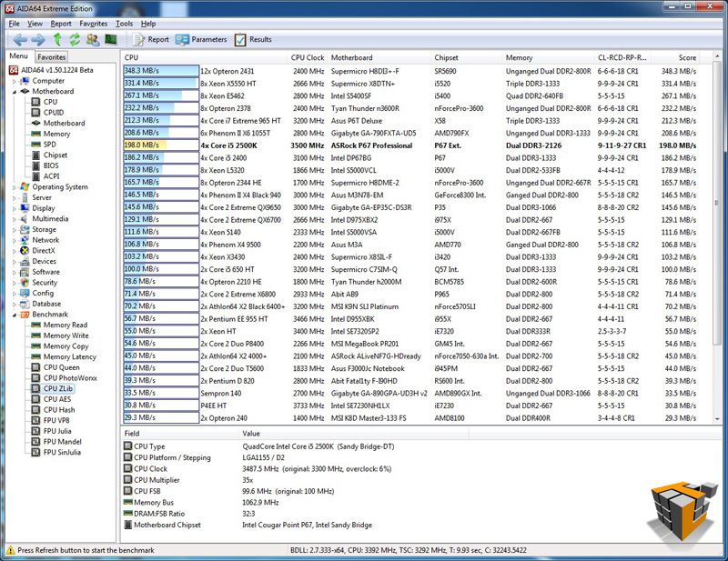
Task: Open the Report menu
Action: coord(61,24)
